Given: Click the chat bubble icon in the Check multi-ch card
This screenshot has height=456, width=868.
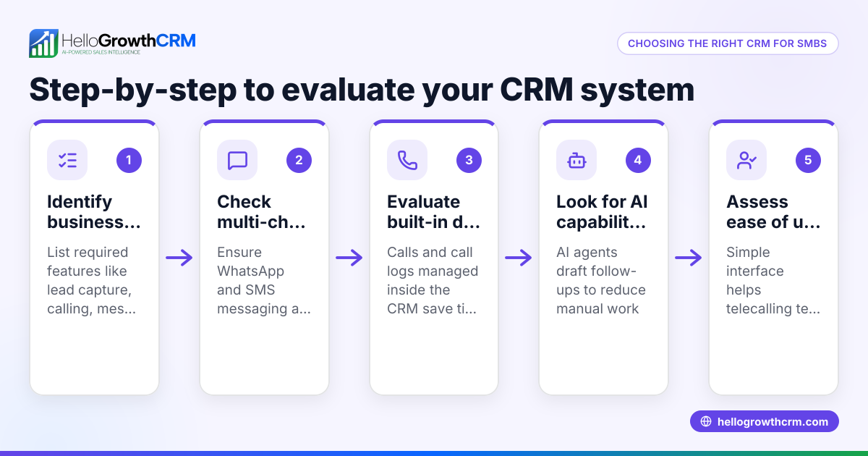Looking at the screenshot, I should (237, 160).
